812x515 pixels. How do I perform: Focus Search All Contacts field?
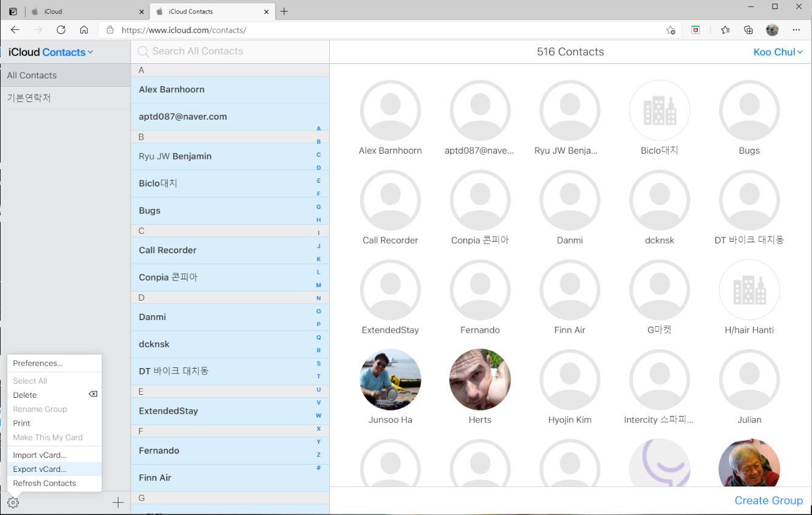point(230,52)
